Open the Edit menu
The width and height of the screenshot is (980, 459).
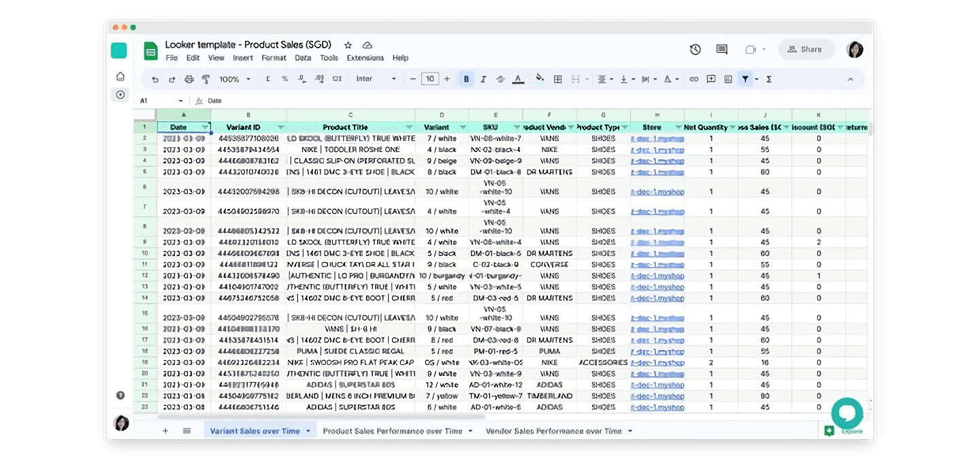coord(193,58)
